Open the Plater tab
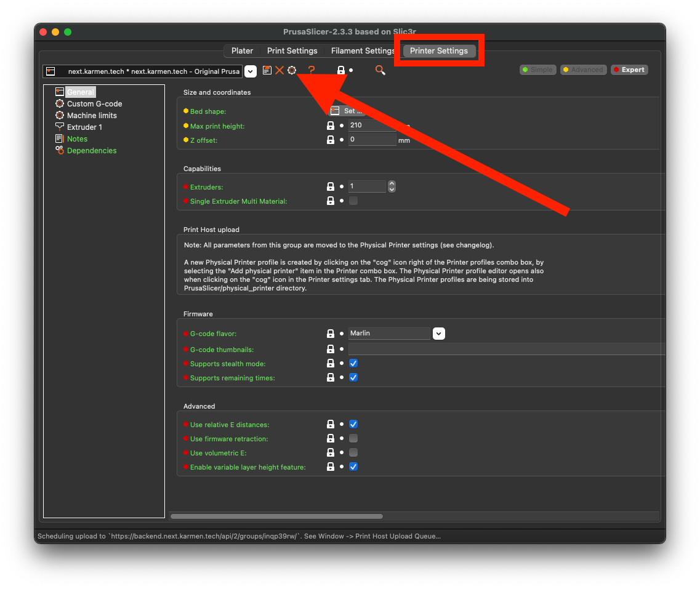The image size is (700, 589). pyautogui.click(x=242, y=51)
